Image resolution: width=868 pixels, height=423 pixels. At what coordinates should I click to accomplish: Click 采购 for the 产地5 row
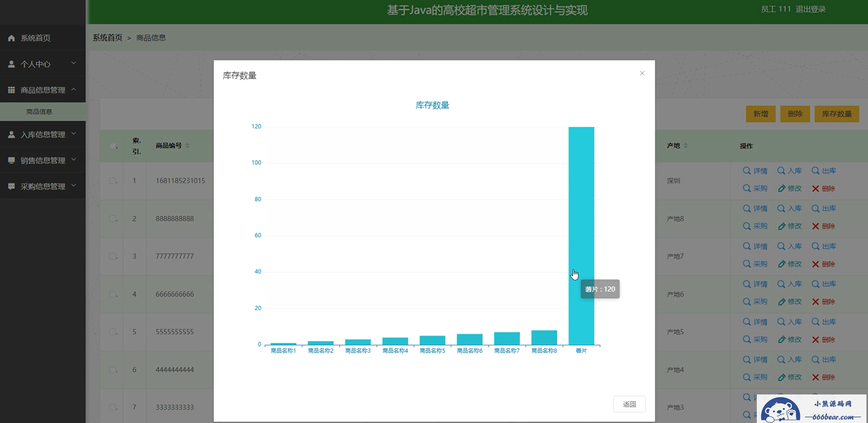[755, 340]
